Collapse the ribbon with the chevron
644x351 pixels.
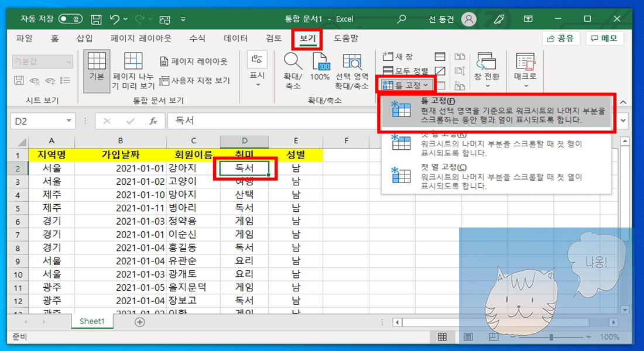[624, 102]
